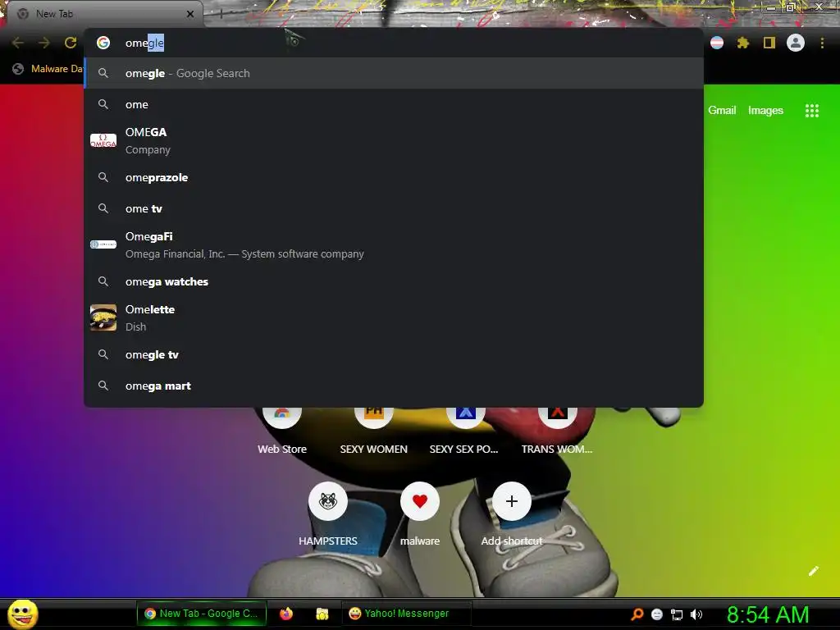
Task: Click the Google logo in the address bar
Action: (103, 43)
